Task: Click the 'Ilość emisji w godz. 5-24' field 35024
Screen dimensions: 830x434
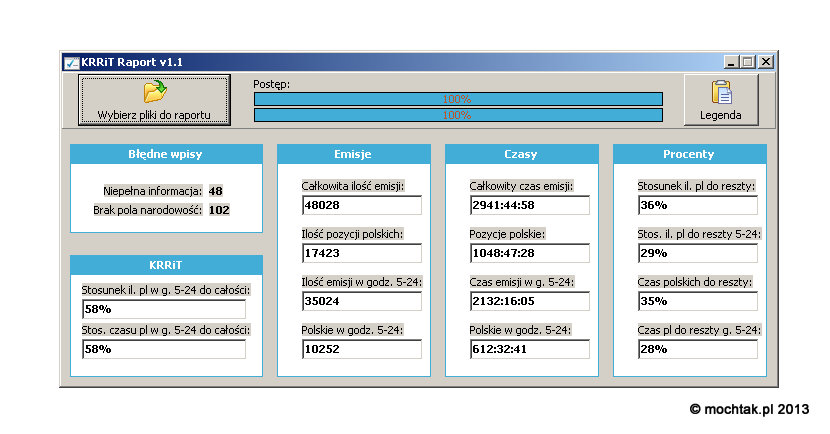Action: [362, 301]
